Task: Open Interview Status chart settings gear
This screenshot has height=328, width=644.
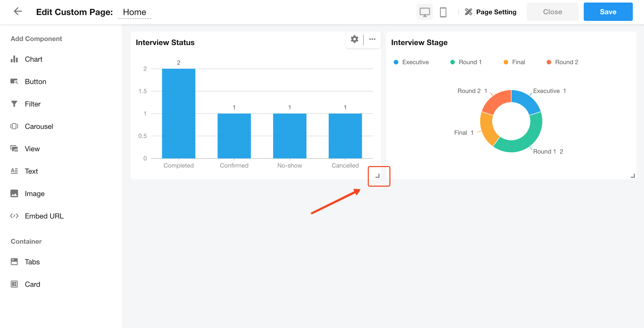Action: pyautogui.click(x=355, y=39)
